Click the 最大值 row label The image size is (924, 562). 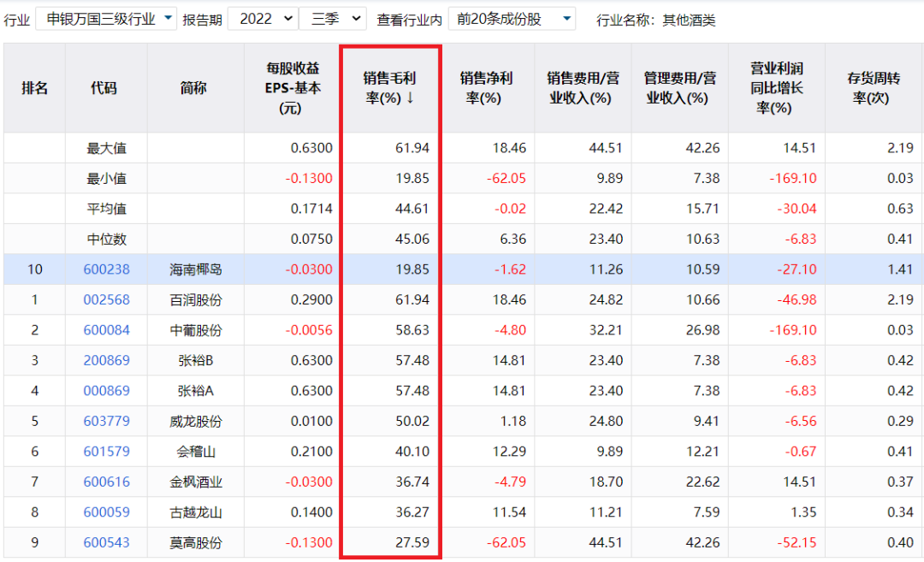click(x=107, y=148)
